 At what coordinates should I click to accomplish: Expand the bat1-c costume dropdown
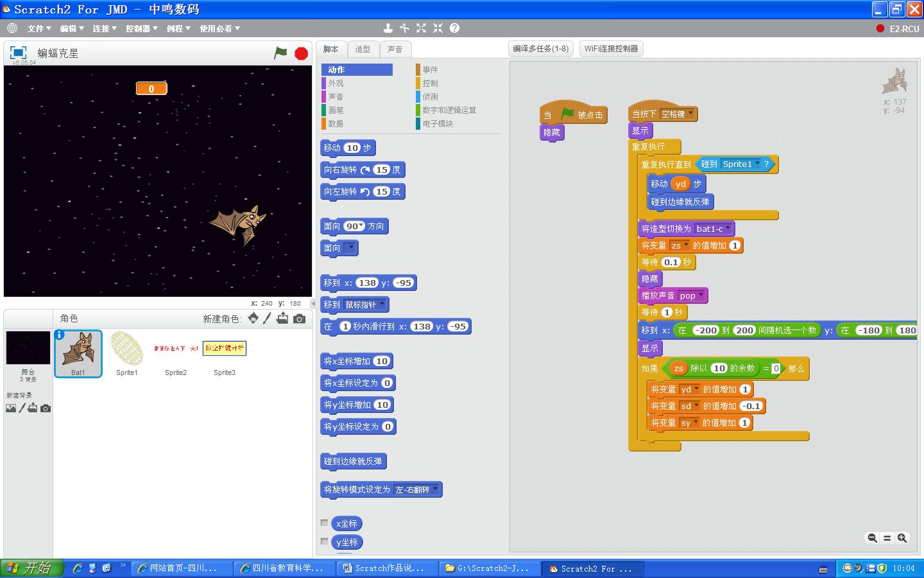pyautogui.click(x=728, y=228)
